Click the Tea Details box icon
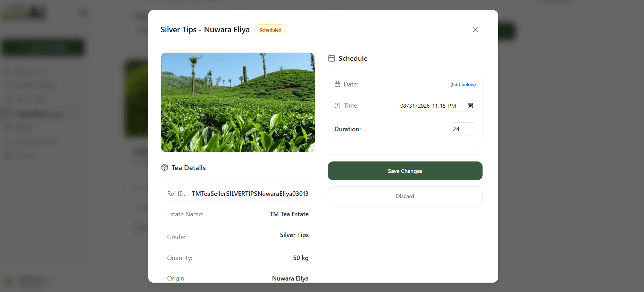 pyautogui.click(x=165, y=168)
